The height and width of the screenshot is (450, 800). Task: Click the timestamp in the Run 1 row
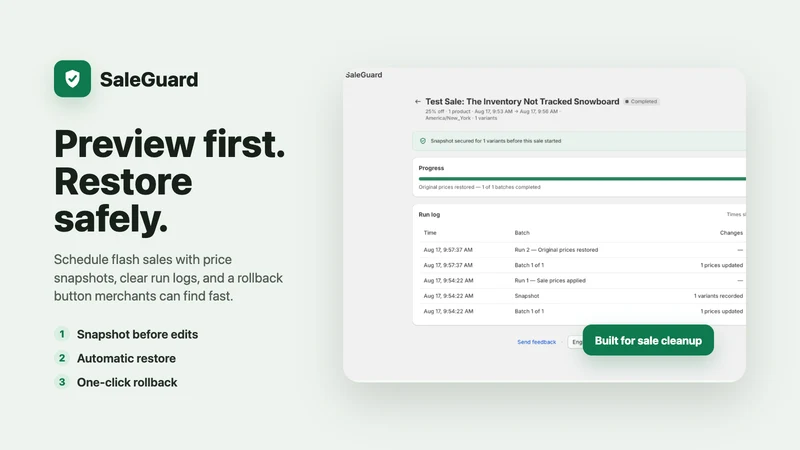coord(448,281)
